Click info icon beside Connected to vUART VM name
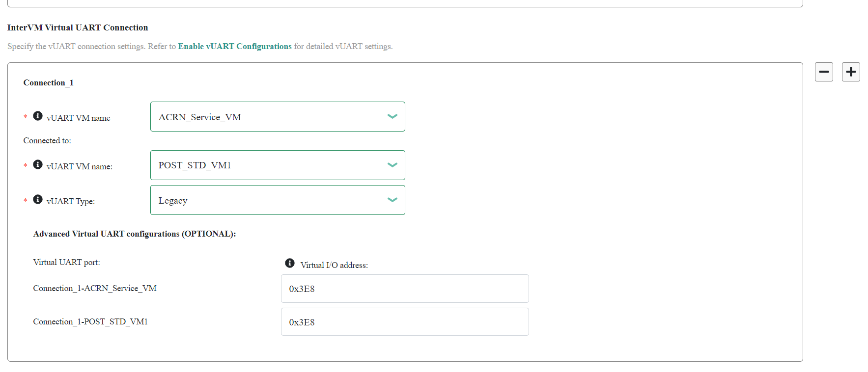Screen dimensions: 868x372 pos(38,164)
